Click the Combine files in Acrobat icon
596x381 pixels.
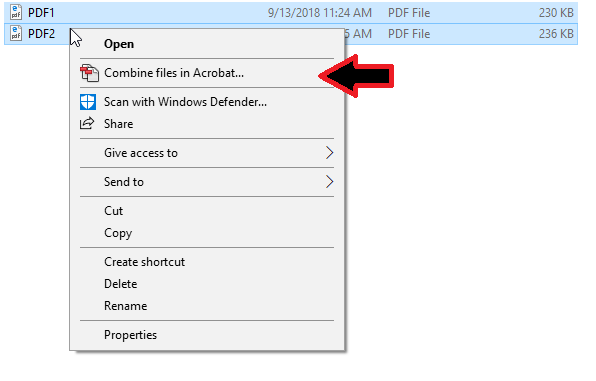point(89,73)
